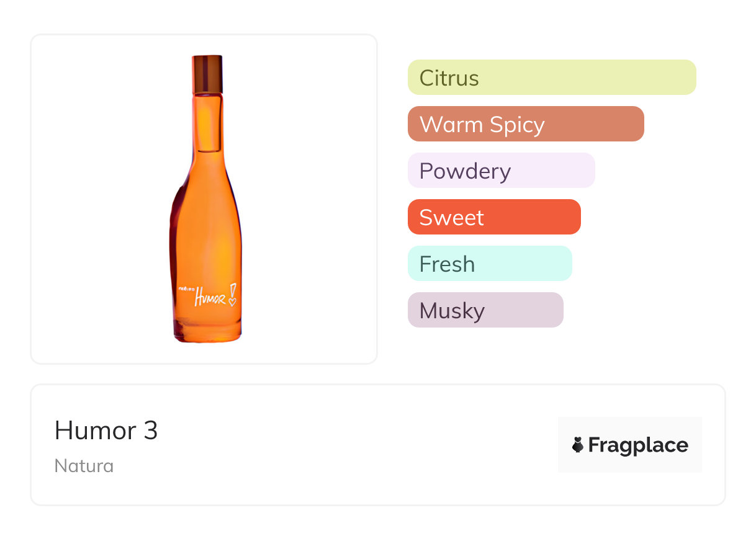
Task: Select the Fresh accord bar
Action: tap(489, 264)
